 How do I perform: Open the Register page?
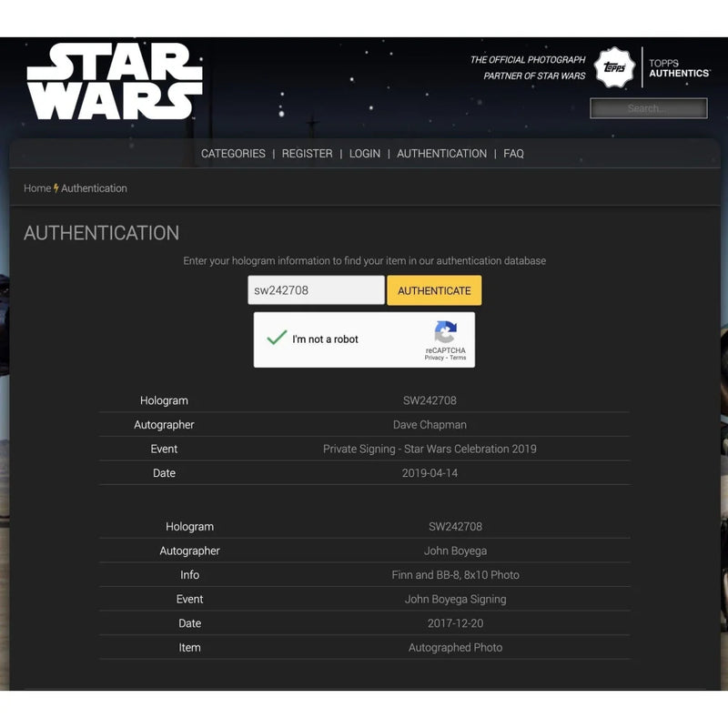(x=307, y=154)
